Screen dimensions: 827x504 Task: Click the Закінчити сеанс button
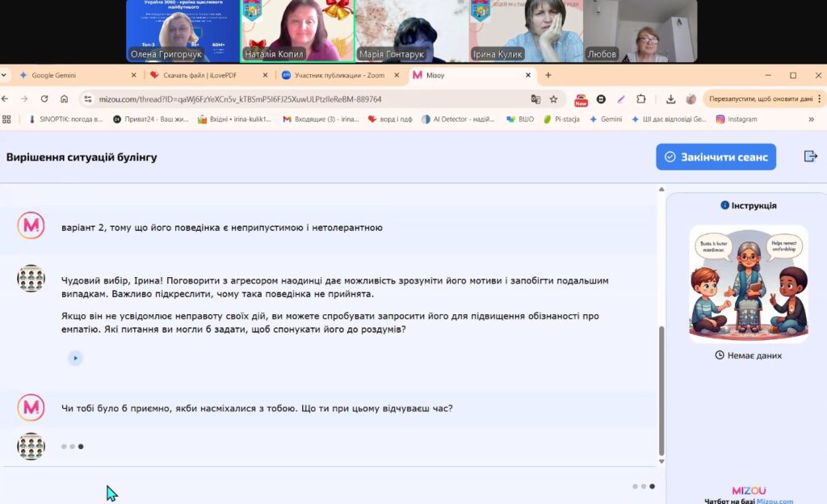pyautogui.click(x=716, y=157)
